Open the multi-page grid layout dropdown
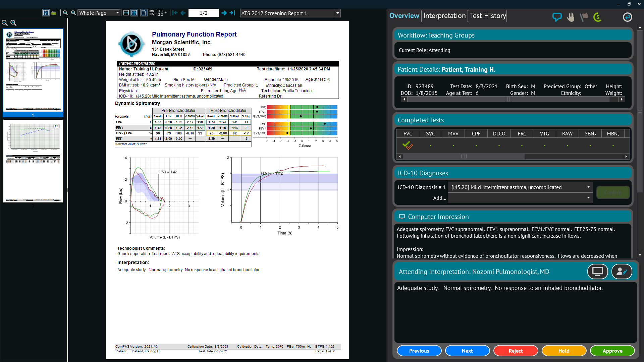This screenshot has width=644, height=362. (x=162, y=13)
